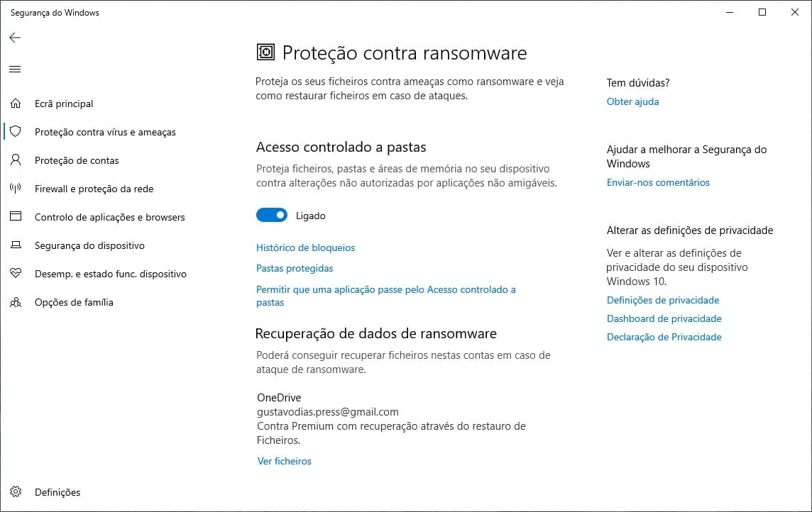Open Enviar-nos comentários link
Viewport: 812px width, 512px height.
tap(658, 182)
